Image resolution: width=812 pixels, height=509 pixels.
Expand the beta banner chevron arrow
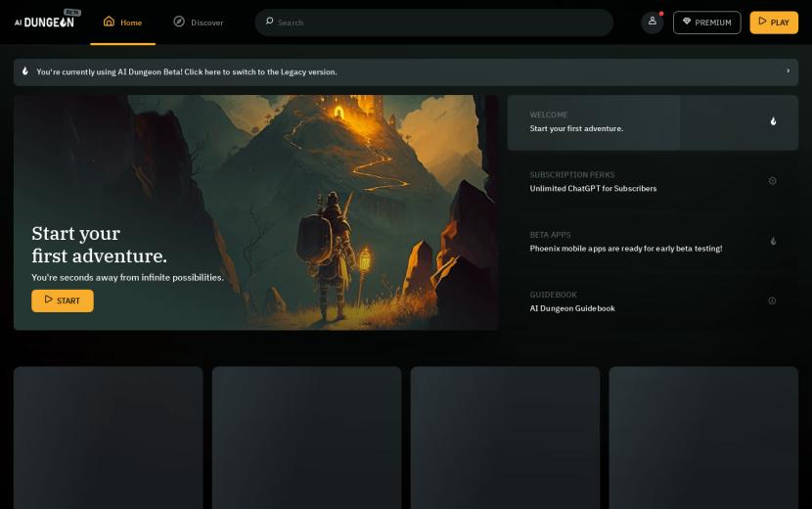tap(788, 71)
